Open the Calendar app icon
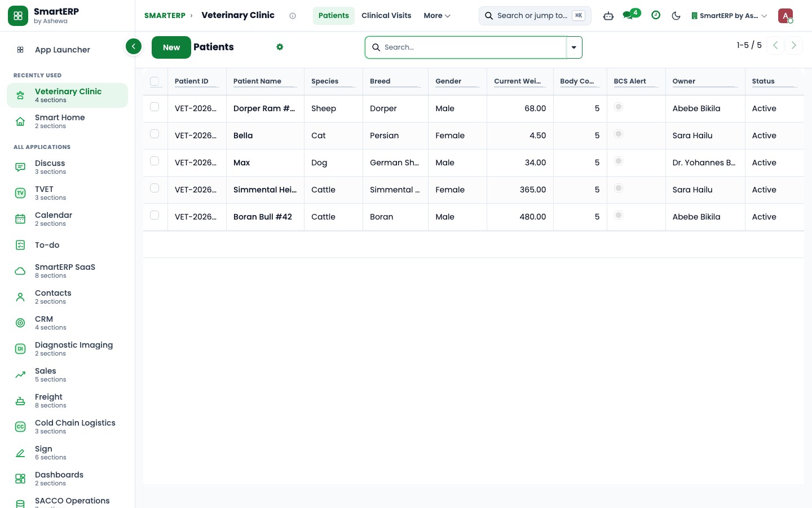The image size is (812, 508). (20, 219)
